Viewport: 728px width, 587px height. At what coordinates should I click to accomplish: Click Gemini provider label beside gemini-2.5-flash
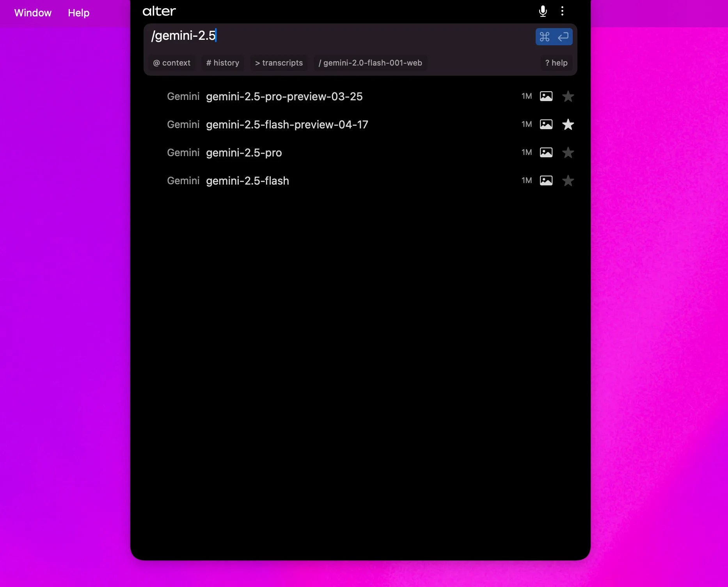(183, 181)
